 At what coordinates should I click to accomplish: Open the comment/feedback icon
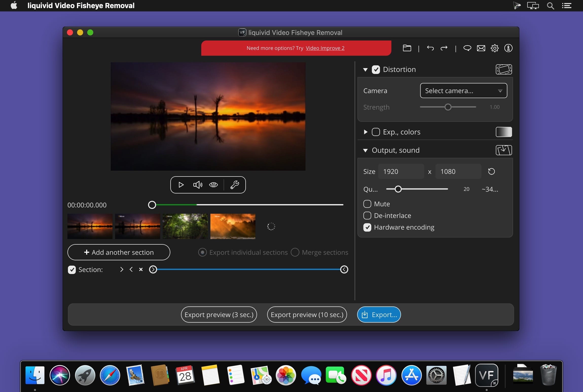pyautogui.click(x=467, y=48)
